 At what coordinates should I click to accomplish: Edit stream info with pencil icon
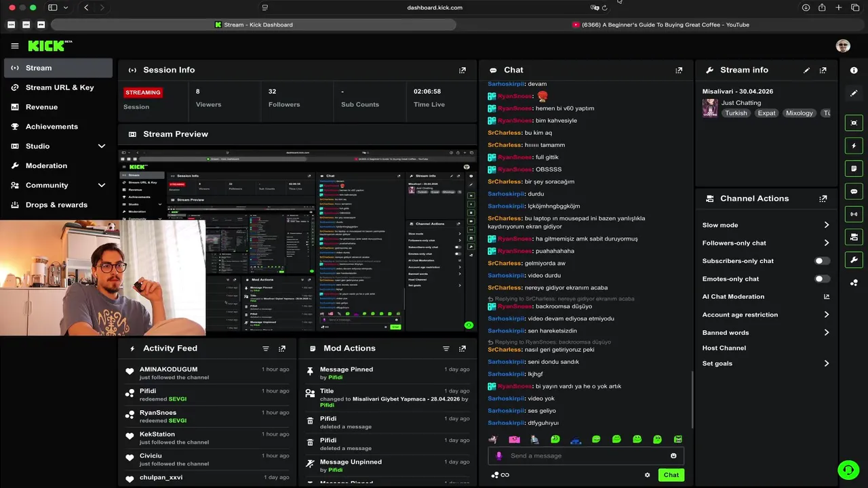(806, 70)
